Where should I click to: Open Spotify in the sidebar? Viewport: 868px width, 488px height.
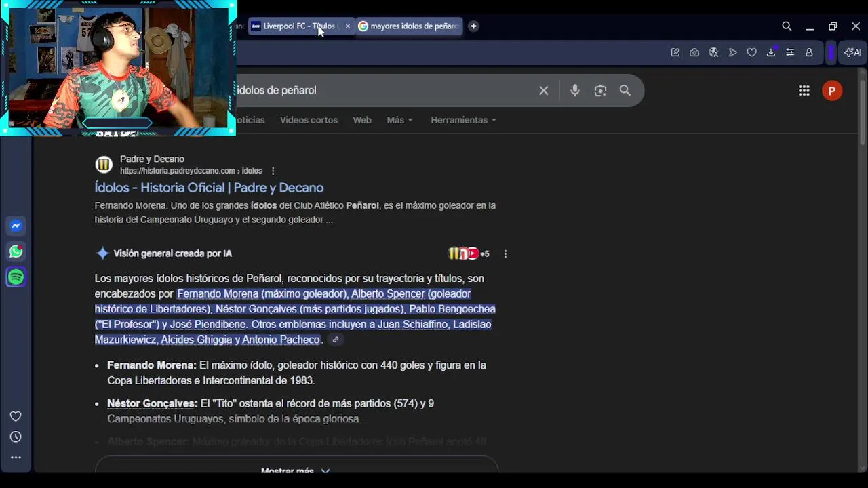tap(16, 277)
